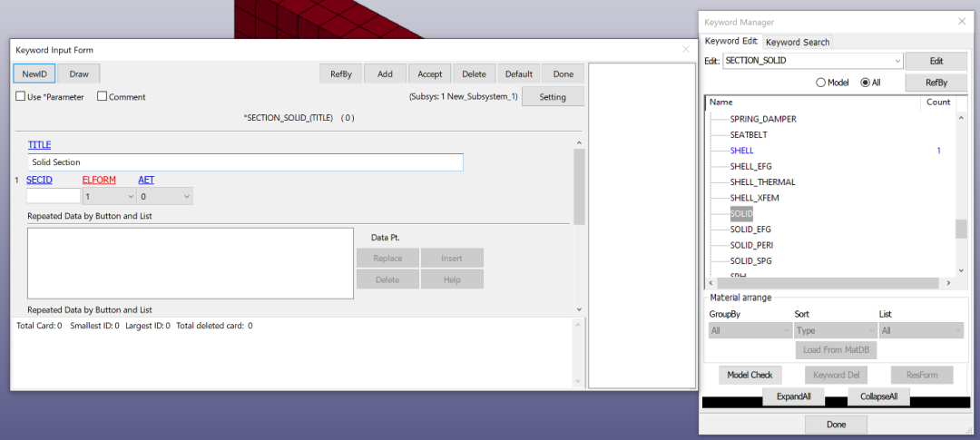Viewport: 980px width, 440px height.
Task: Open the Edit SECTION_SOLID combo box
Action: pyautogui.click(x=812, y=61)
